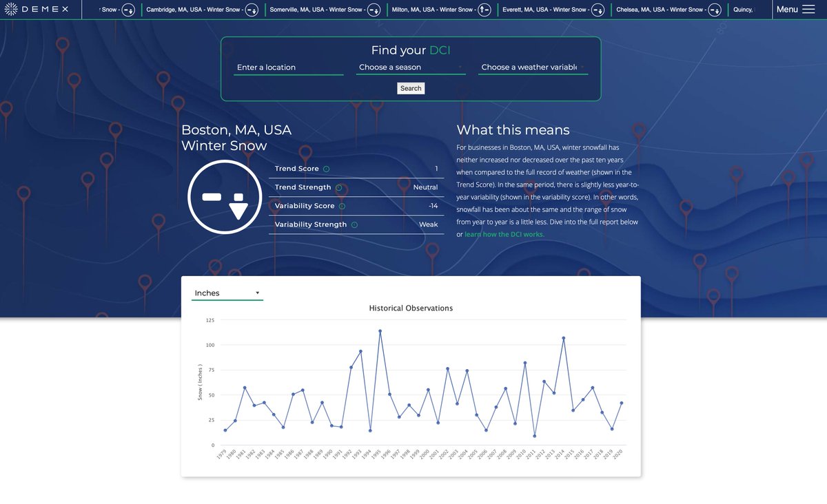Click the Neutral trend strength value
827x504 pixels.
pyautogui.click(x=425, y=187)
